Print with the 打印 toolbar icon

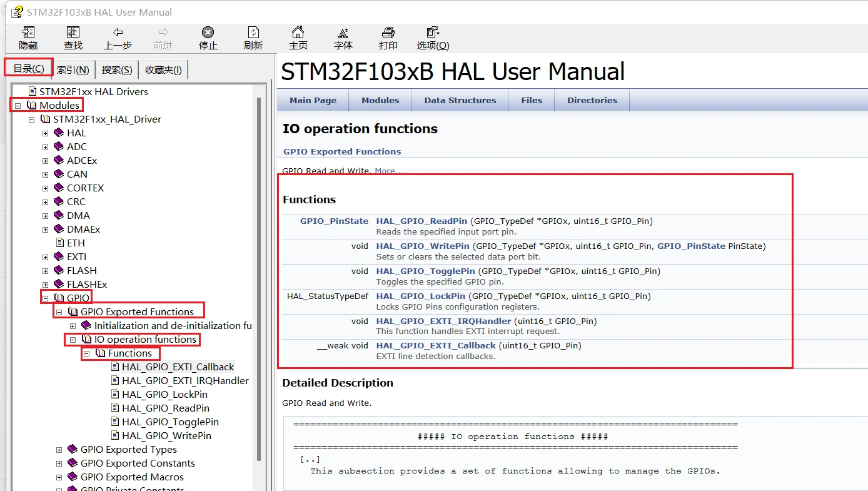tap(388, 33)
